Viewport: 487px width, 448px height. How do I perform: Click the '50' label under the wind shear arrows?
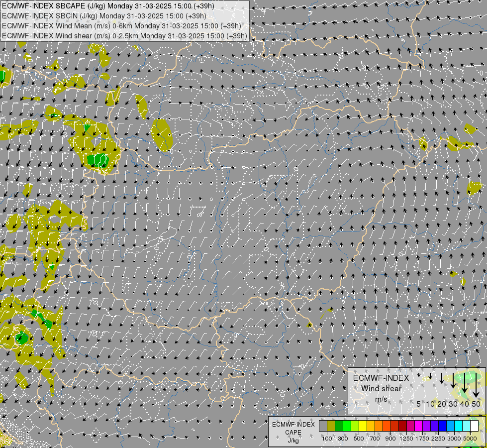coord(476,404)
